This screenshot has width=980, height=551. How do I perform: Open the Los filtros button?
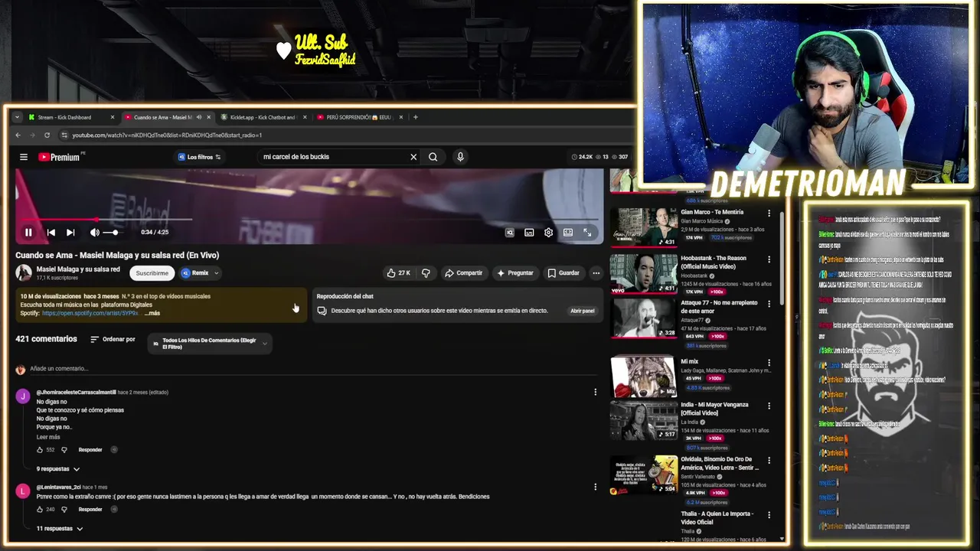pyautogui.click(x=199, y=157)
